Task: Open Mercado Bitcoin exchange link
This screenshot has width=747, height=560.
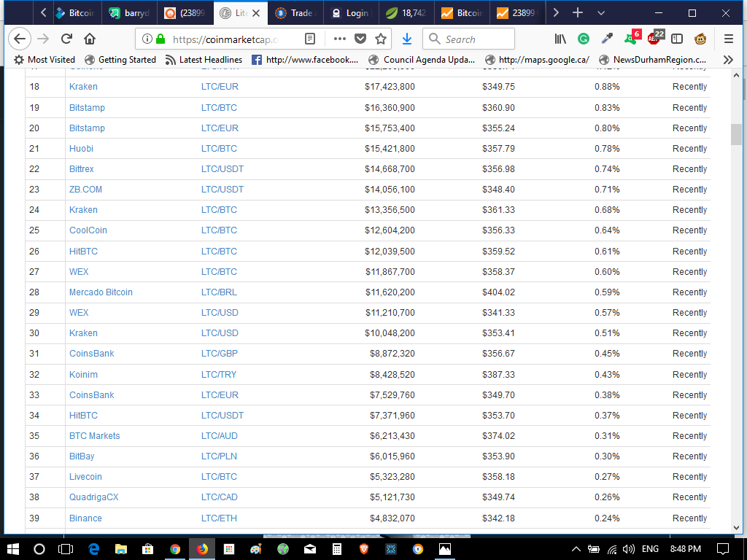Action: point(101,292)
